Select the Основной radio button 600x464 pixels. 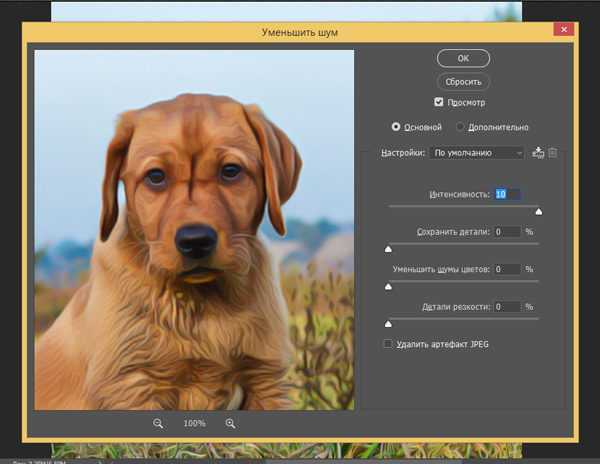point(396,127)
